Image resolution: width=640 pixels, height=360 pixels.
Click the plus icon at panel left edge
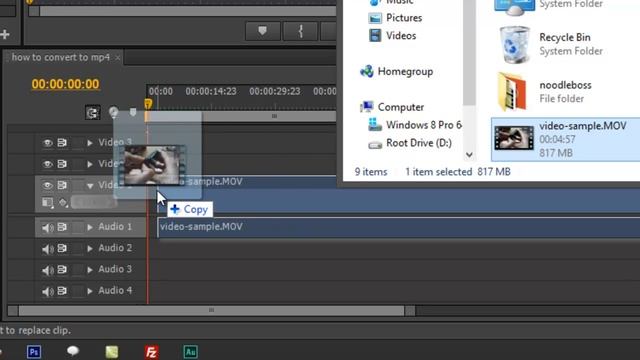pyautogui.click(x=5, y=35)
